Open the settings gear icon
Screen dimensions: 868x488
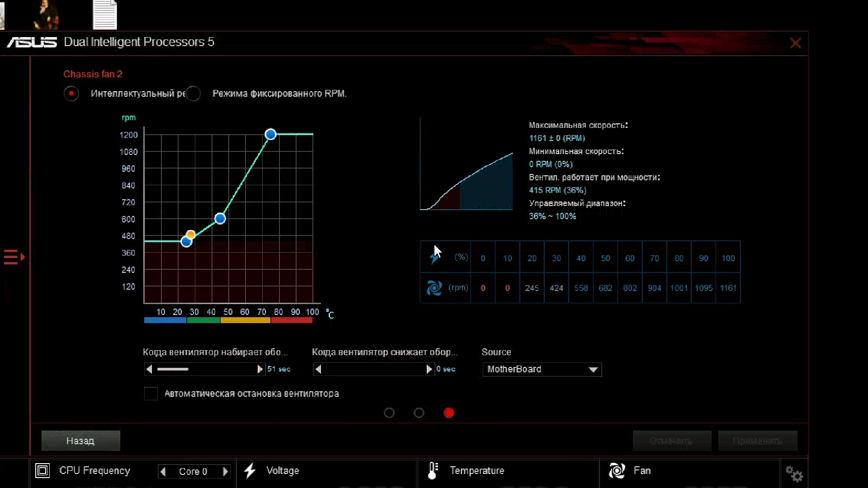[x=794, y=474]
